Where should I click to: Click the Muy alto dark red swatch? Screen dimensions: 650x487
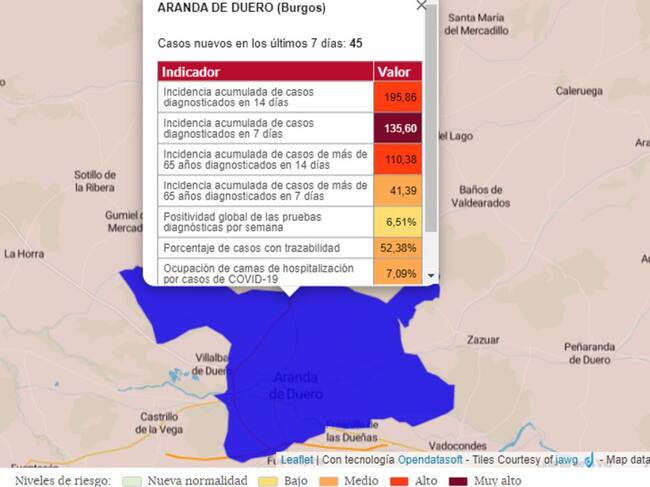(458, 480)
